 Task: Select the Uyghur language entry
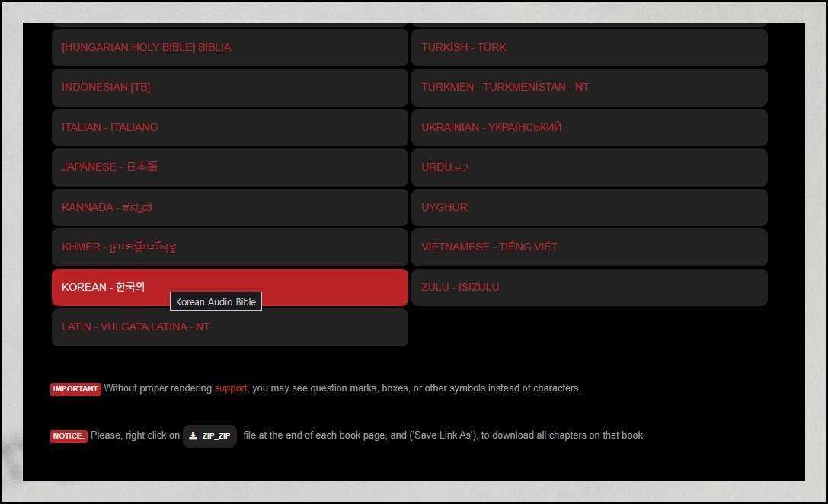(590, 207)
